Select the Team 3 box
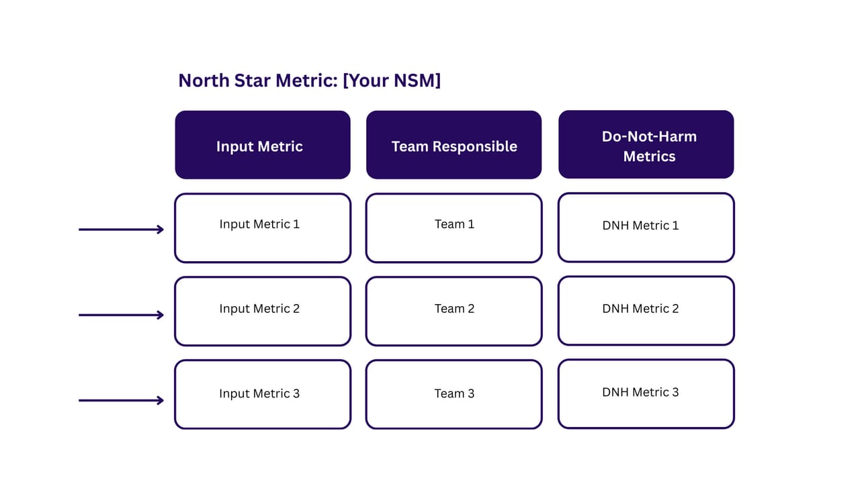 pyautogui.click(x=454, y=395)
